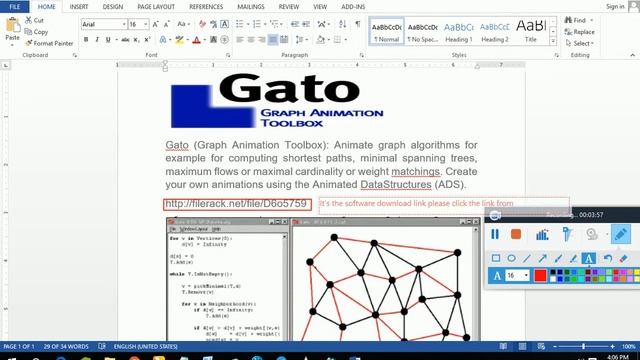
Task: Apply the Title style
Action: pos(531,31)
